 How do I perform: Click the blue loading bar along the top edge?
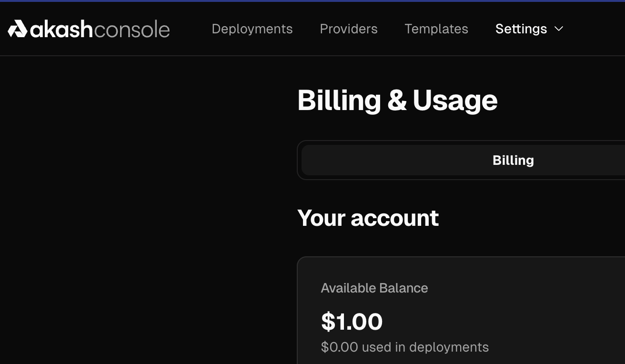coord(312,1)
